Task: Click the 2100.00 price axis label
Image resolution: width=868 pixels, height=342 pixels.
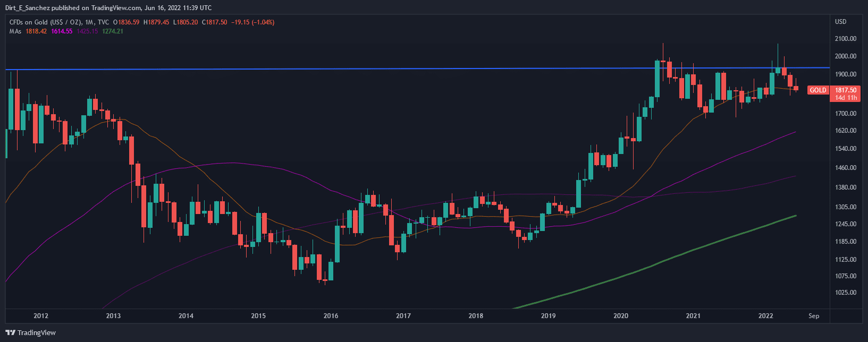Action: pyautogui.click(x=845, y=39)
